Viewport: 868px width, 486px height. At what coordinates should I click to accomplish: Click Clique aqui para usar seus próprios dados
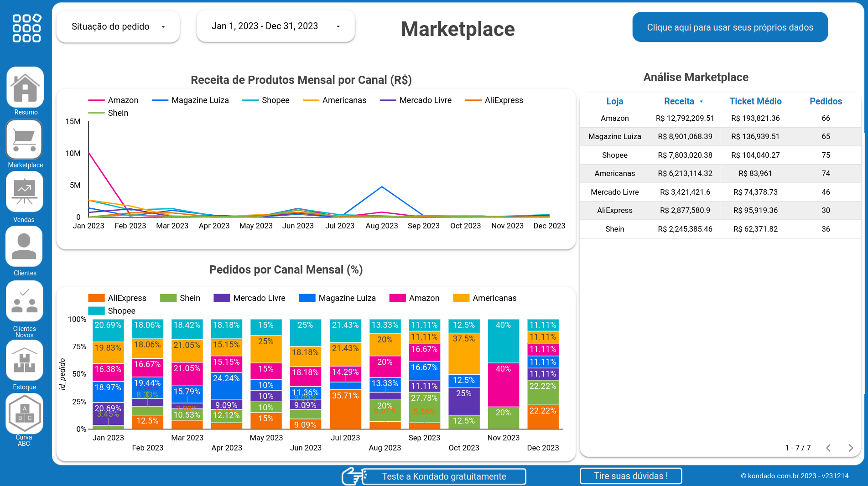click(x=729, y=27)
